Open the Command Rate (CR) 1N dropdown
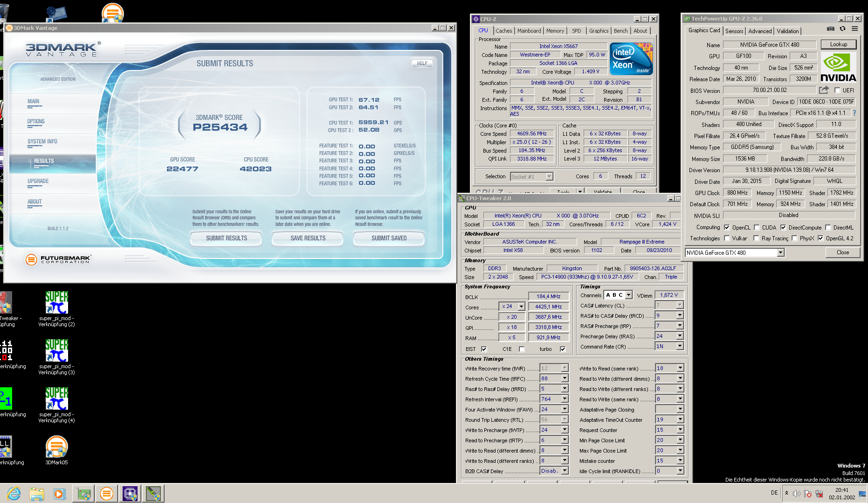The height and width of the screenshot is (503, 868). pos(680,346)
